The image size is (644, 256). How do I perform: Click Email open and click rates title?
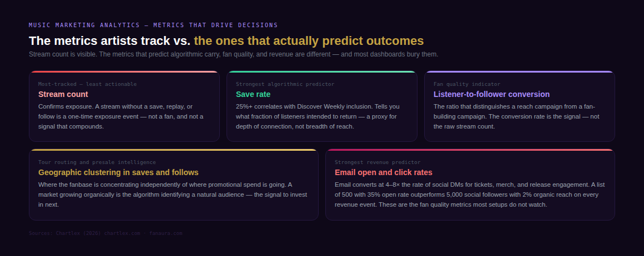click(384, 172)
